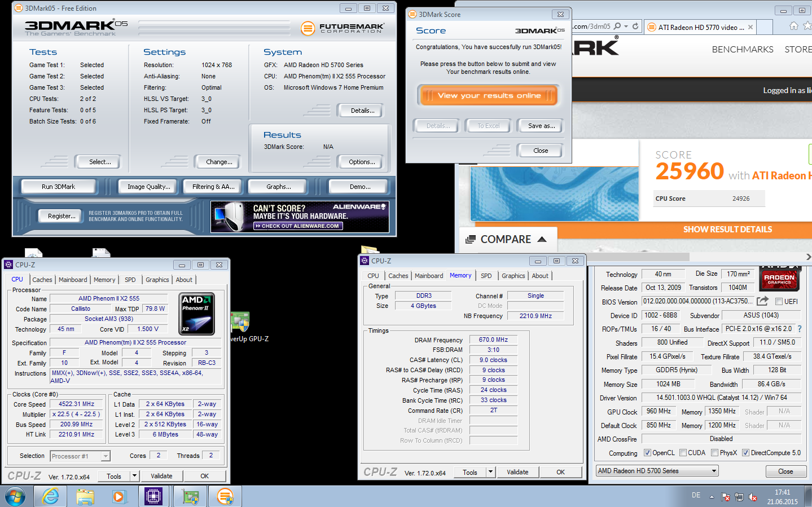Click the network status tray icon
The image size is (812, 507).
[739, 497]
